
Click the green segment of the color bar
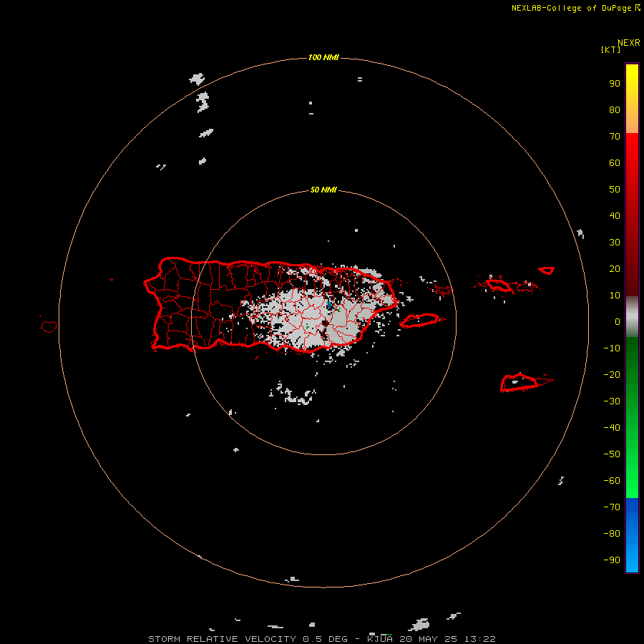point(632,418)
